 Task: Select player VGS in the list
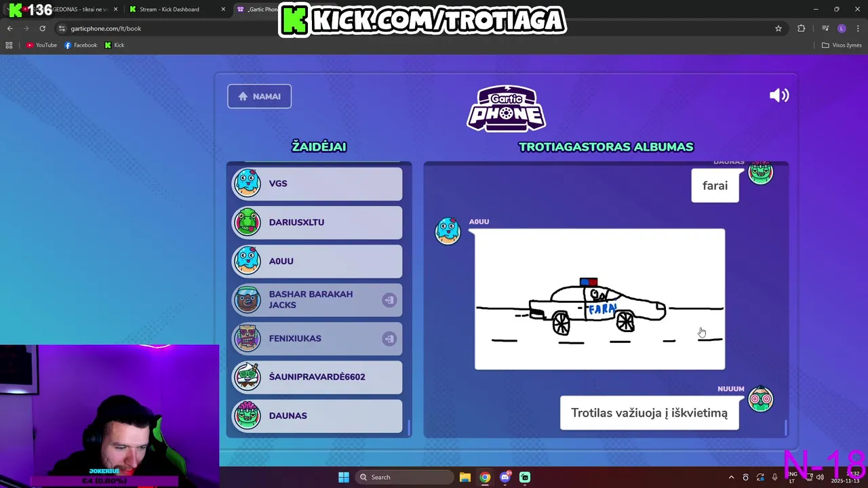click(317, 184)
